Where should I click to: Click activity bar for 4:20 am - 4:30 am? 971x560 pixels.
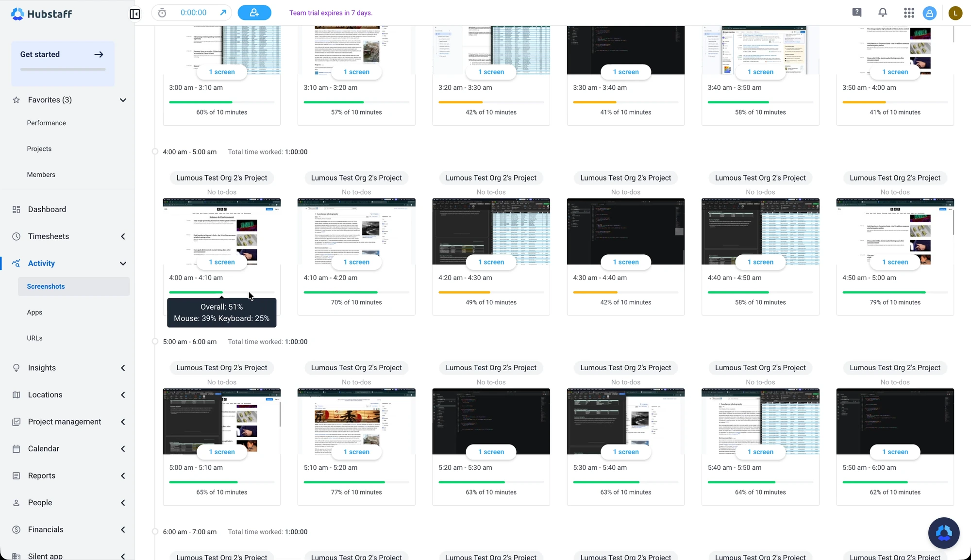(491, 292)
